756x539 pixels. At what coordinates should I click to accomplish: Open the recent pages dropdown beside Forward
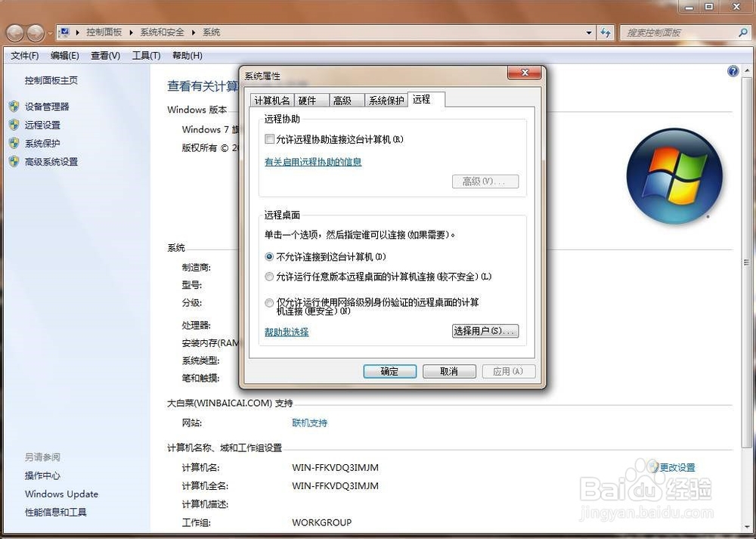tap(50, 33)
